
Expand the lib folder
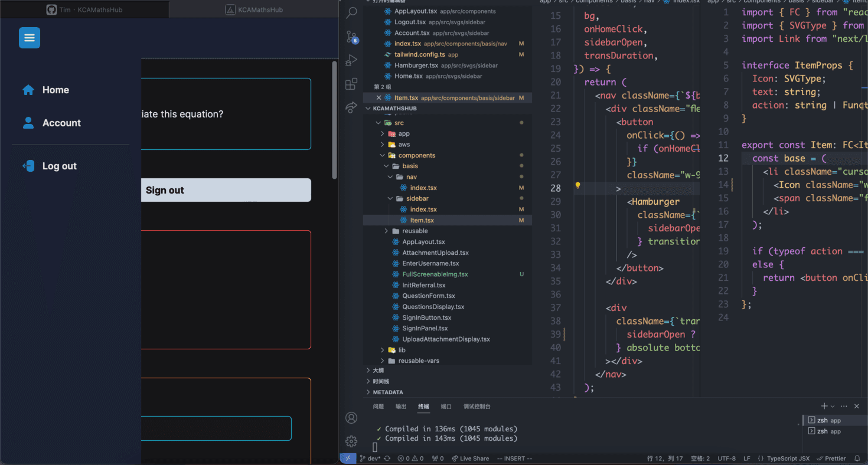click(402, 350)
